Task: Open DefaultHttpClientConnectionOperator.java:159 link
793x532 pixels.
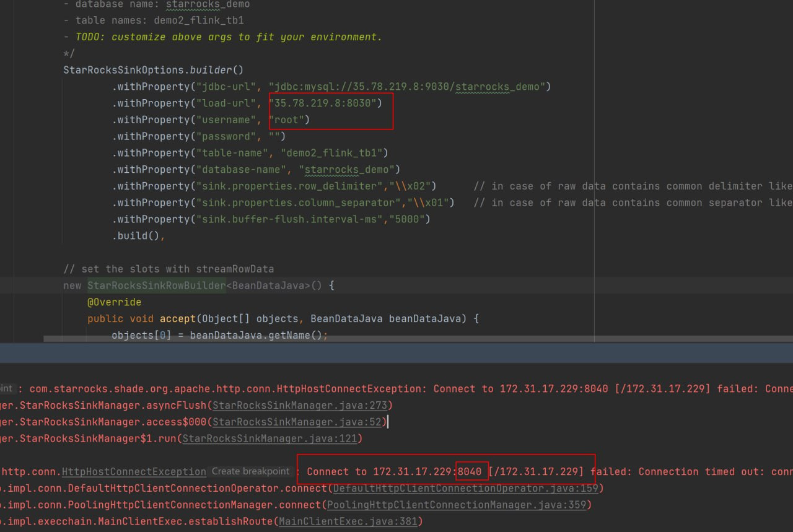Action: click(466, 488)
